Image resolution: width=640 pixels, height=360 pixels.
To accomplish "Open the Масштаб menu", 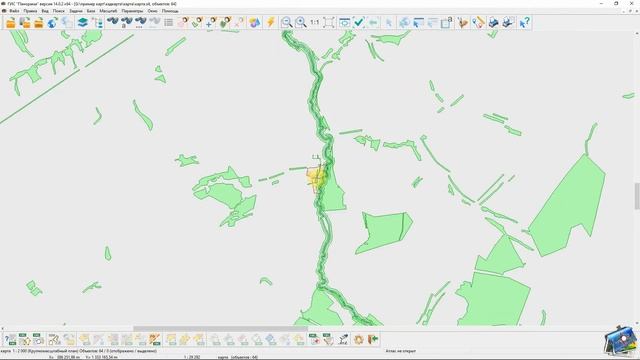I will pyautogui.click(x=108, y=11).
